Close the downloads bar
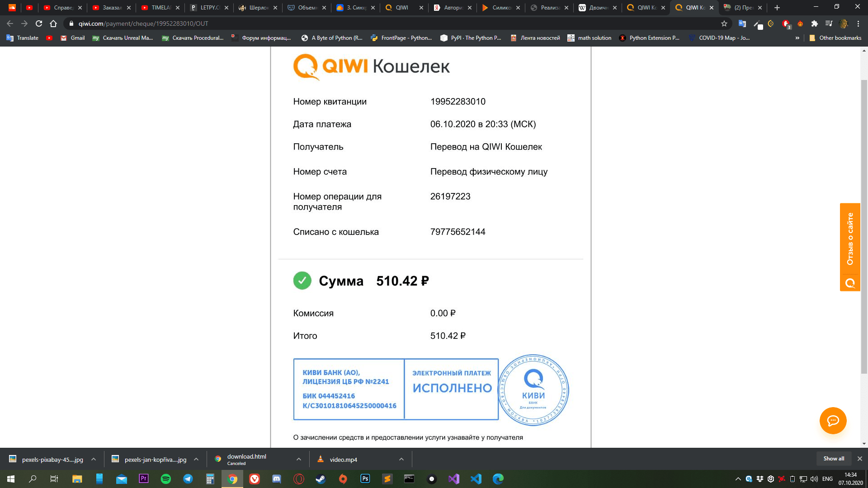Screen dimensions: 868x488 pos(860,459)
